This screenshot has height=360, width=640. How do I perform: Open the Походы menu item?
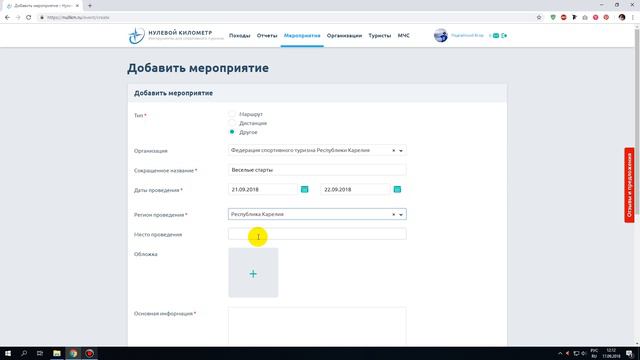tap(240, 36)
